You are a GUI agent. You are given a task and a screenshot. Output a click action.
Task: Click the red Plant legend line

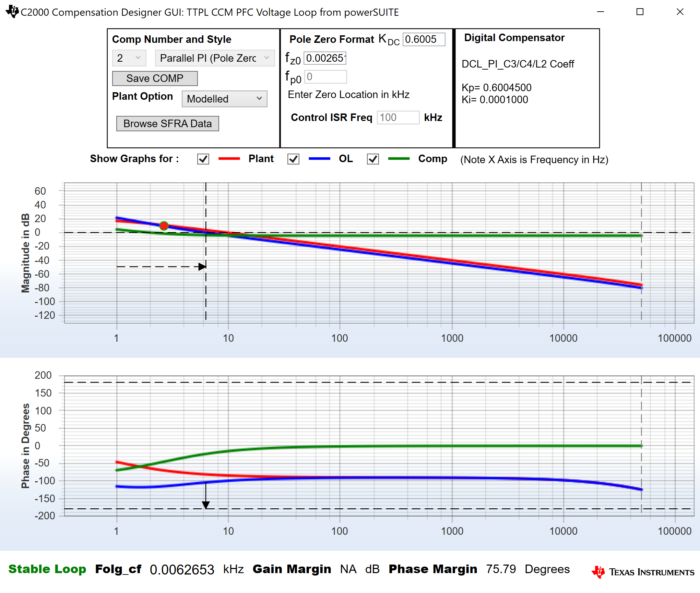(229, 159)
